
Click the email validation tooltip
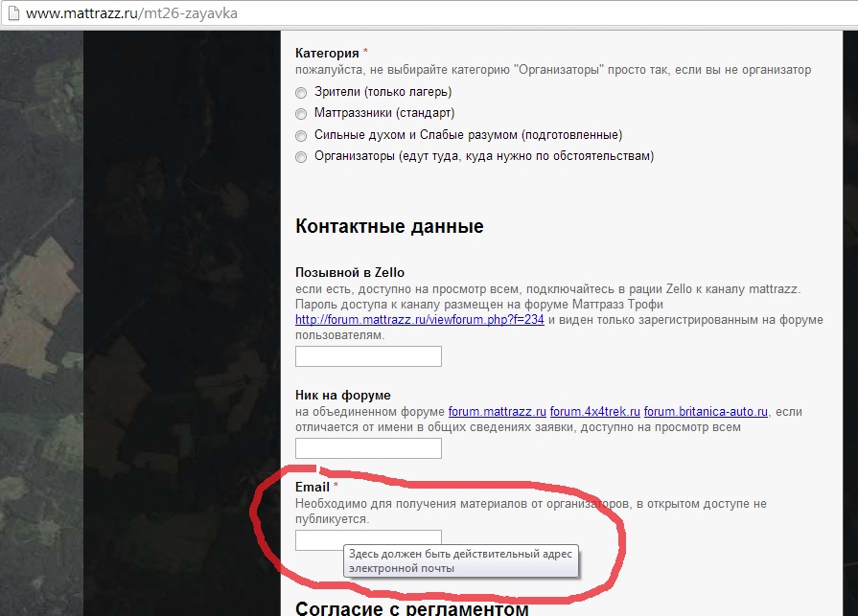click(x=460, y=561)
